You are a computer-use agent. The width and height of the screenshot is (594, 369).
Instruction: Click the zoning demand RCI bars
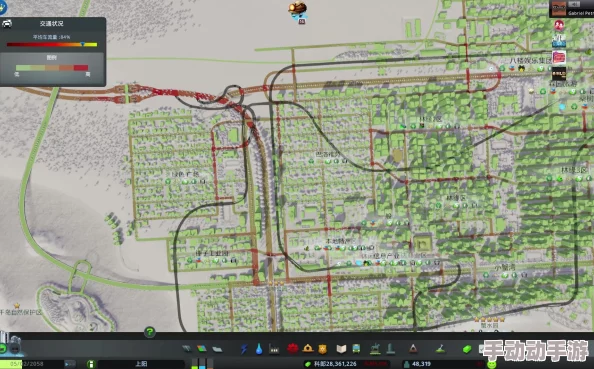click(x=201, y=364)
